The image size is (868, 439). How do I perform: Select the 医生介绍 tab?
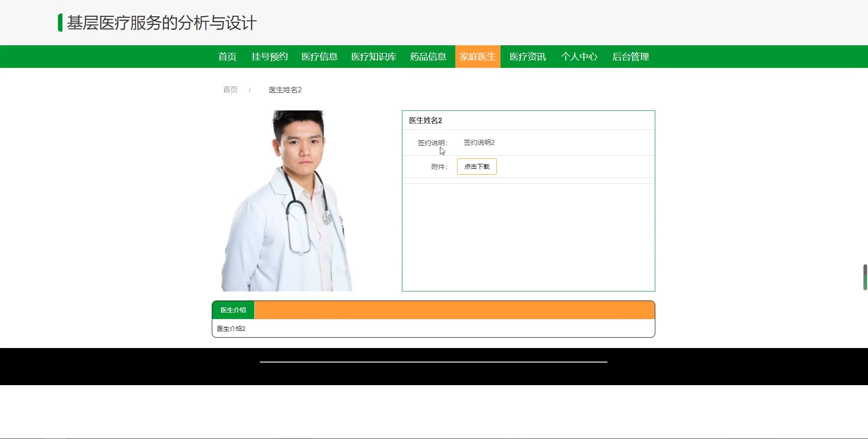click(233, 310)
